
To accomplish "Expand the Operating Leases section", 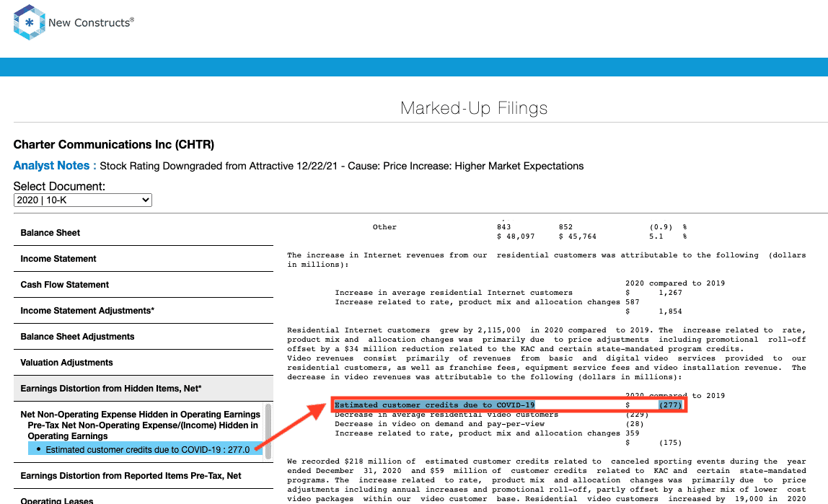I will pos(143,499).
